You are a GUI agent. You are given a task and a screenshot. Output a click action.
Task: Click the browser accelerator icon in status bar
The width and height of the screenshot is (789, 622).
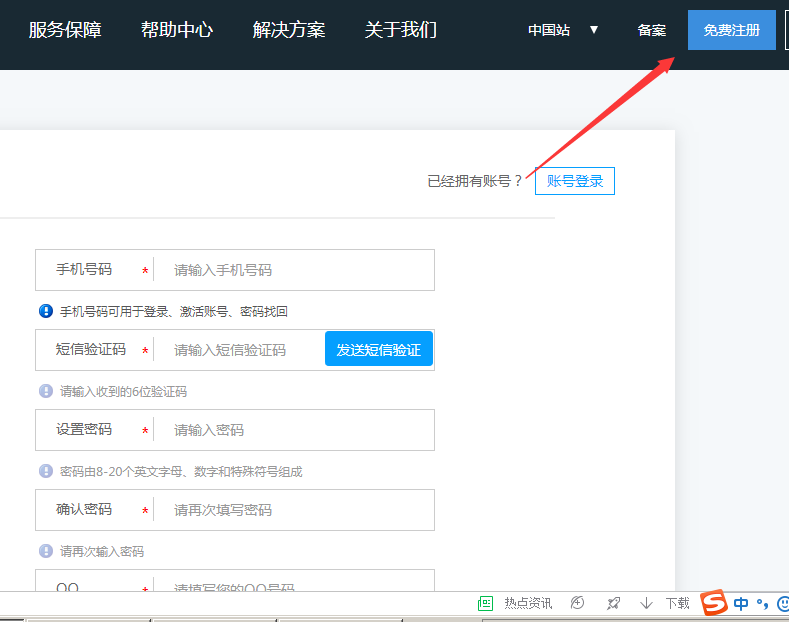coord(577,603)
